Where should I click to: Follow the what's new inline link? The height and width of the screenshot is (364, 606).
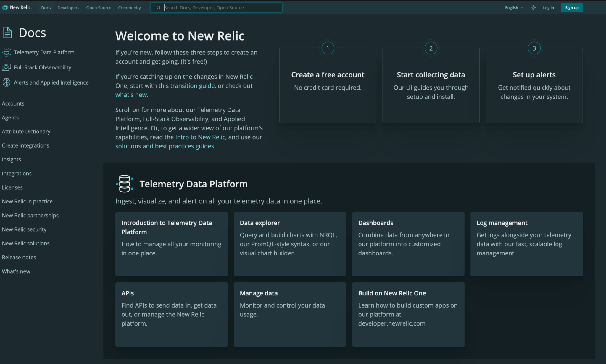131,95
